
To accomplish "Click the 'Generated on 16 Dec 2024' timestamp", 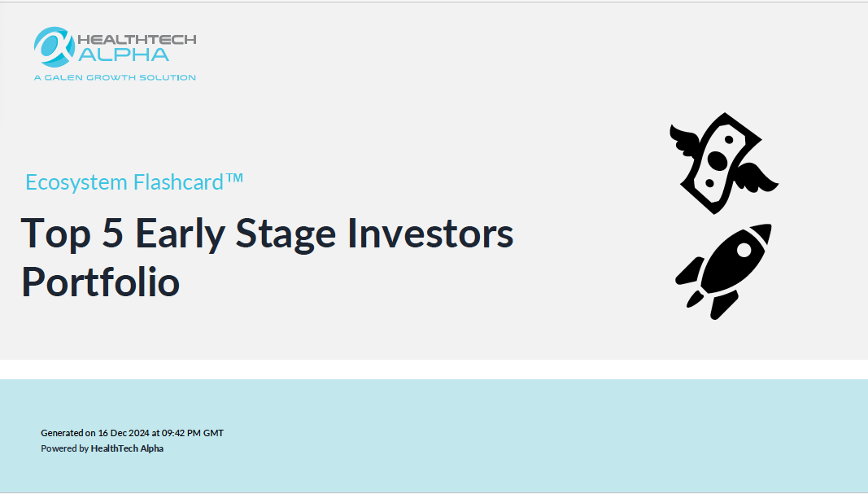I will click(95, 433).
